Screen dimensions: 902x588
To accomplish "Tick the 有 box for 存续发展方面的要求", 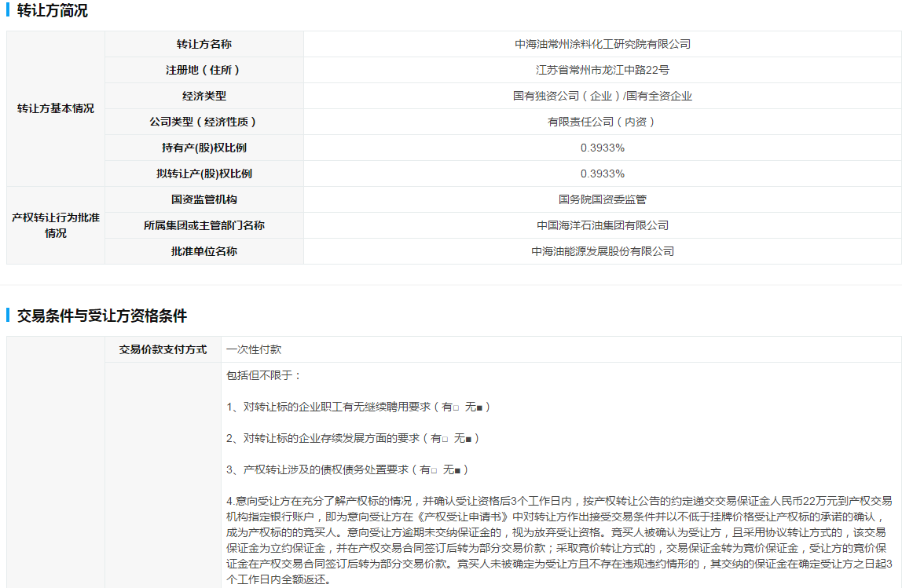I will (445, 440).
